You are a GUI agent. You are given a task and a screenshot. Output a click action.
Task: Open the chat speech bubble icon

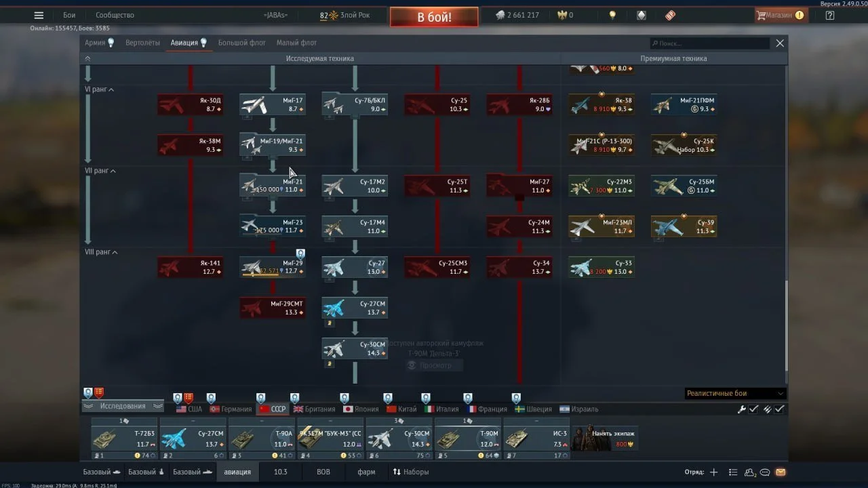click(x=765, y=472)
